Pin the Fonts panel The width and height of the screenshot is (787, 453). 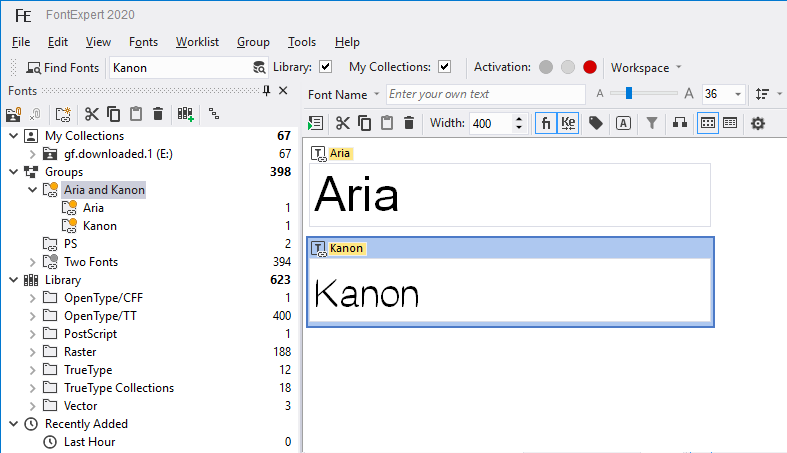click(267, 91)
